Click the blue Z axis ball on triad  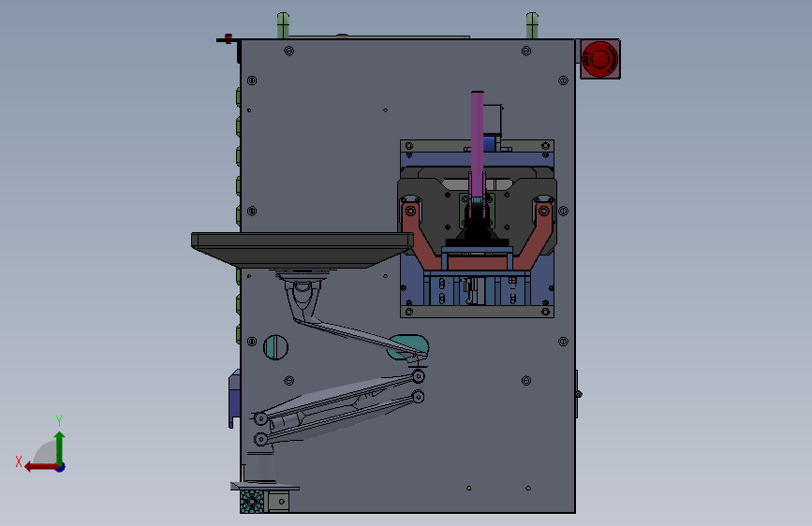coord(61,467)
